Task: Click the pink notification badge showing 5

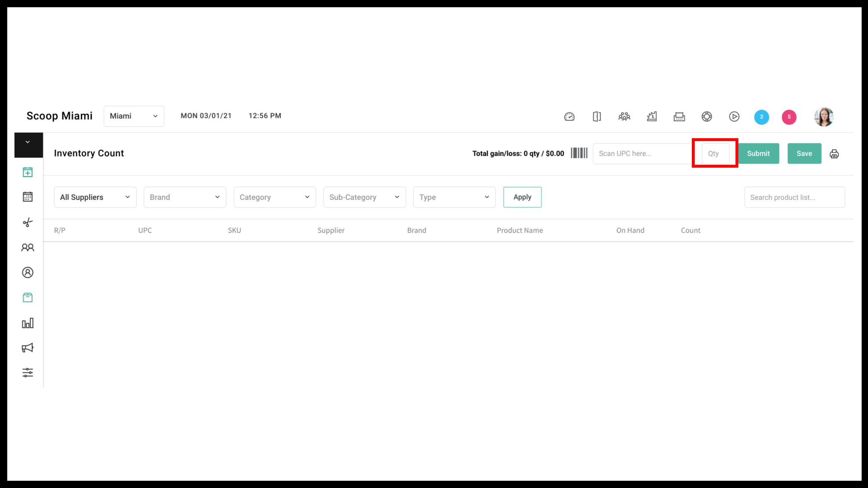Action: 789,117
